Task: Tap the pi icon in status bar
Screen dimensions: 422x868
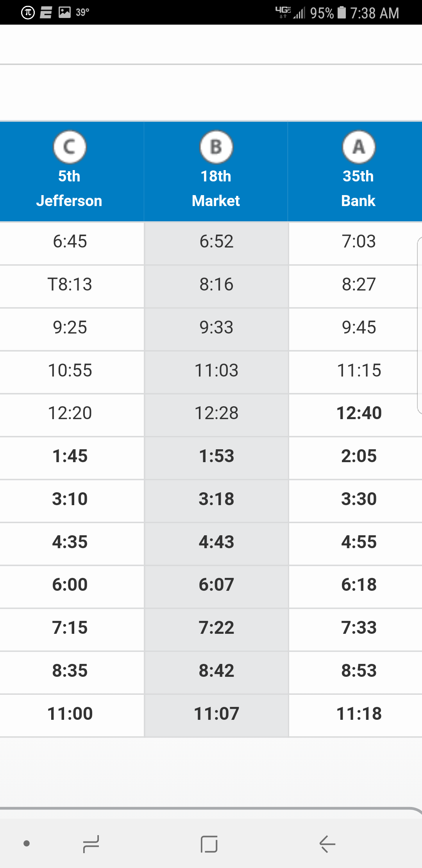Action: click(x=28, y=13)
